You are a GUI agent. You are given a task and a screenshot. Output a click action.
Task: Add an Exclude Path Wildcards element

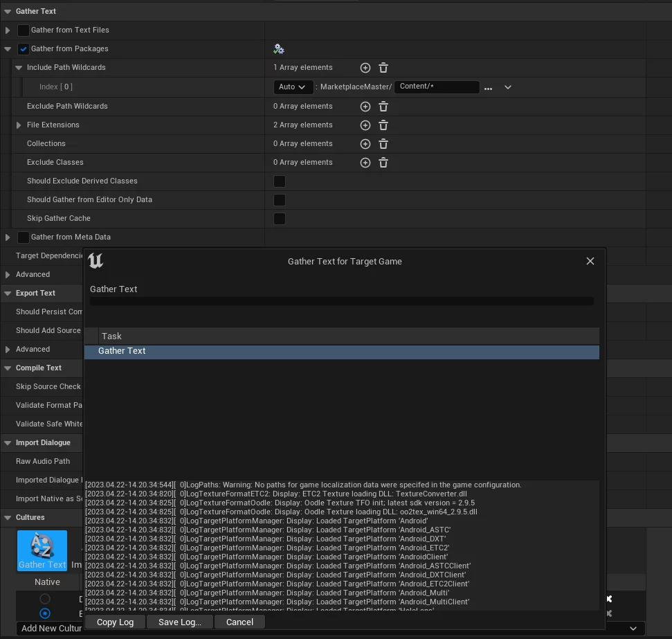[x=365, y=107]
